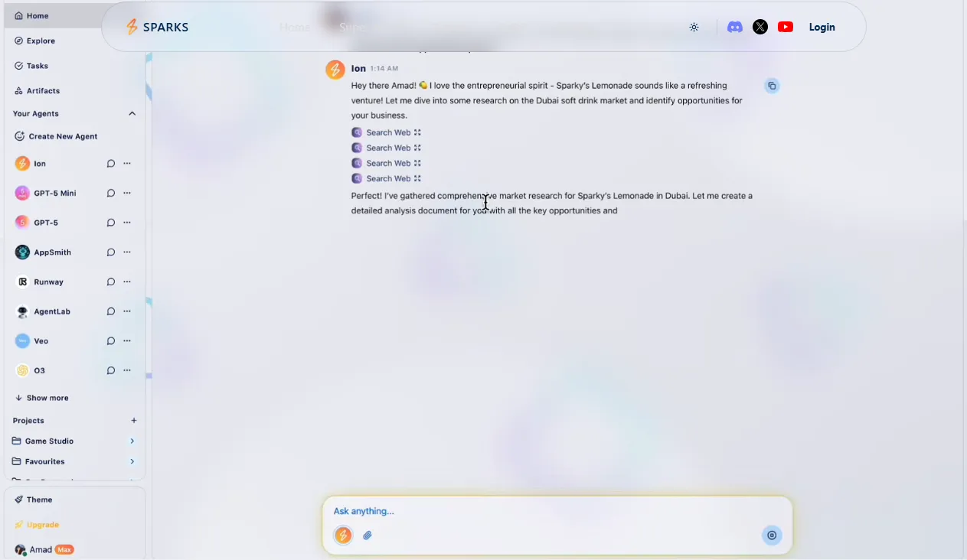Click the Login button

(822, 27)
